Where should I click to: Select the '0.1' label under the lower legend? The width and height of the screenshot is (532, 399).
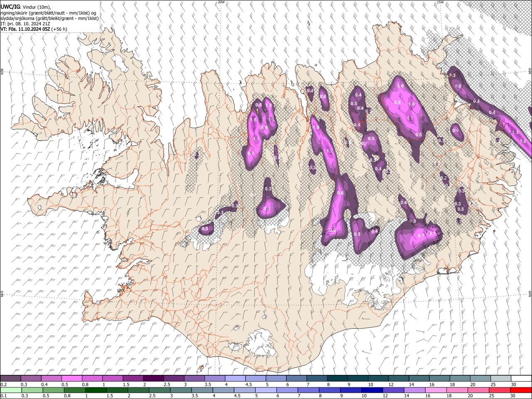[3, 396]
